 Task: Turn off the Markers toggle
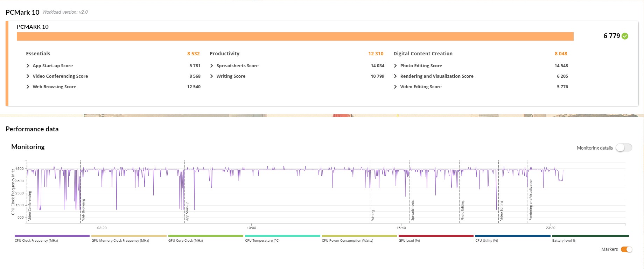coord(626,249)
